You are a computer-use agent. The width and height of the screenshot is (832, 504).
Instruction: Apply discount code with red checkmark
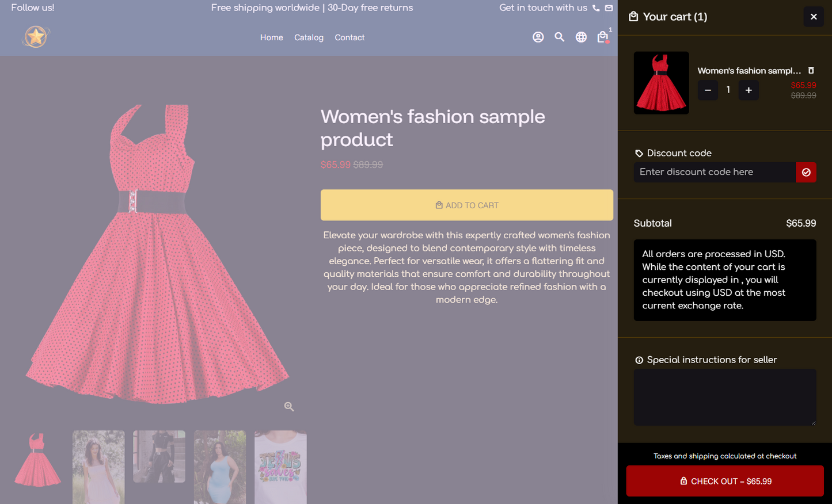tap(806, 172)
